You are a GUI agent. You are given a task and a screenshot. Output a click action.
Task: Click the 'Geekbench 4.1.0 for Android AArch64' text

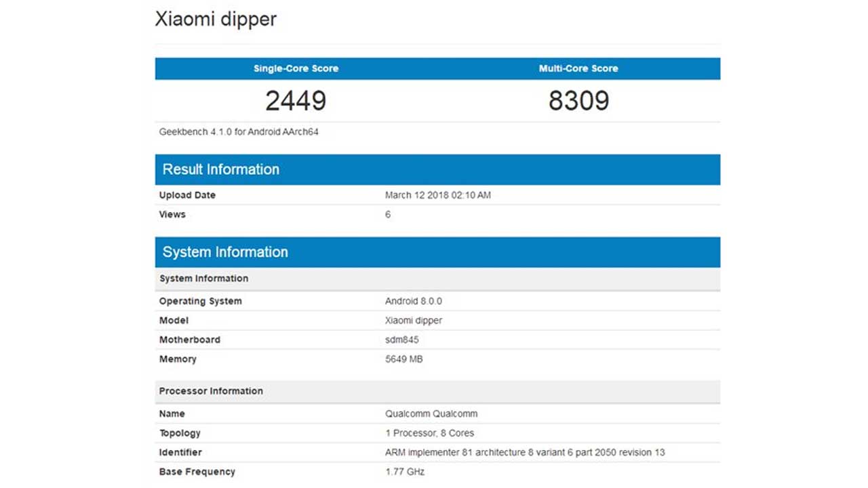pyautogui.click(x=239, y=132)
